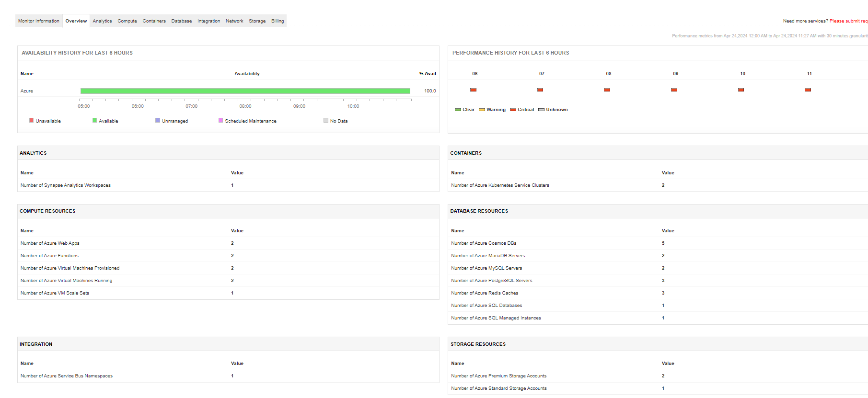The width and height of the screenshot is (868, 398).
Task: Click the red status marker under hour 08
Action: (607, 90)
